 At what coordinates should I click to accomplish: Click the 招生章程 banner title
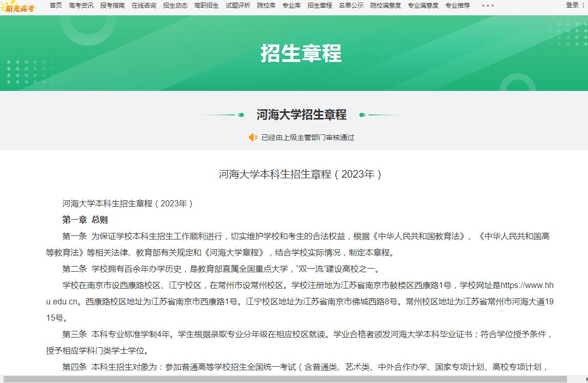coord(301,53)
